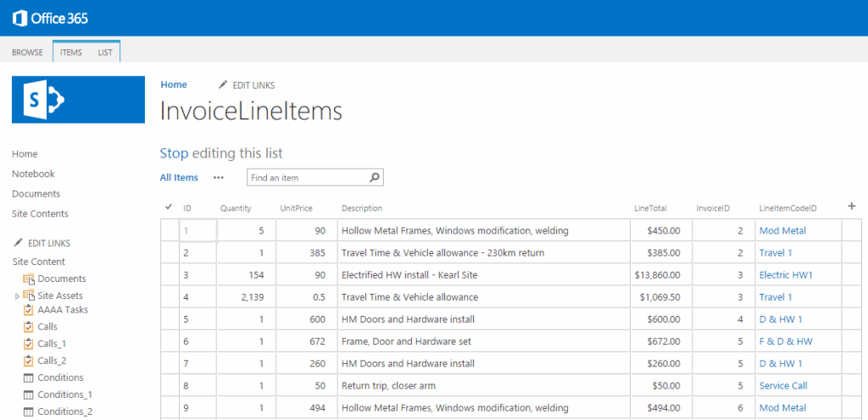Select the All Items view

click(179, 177)
